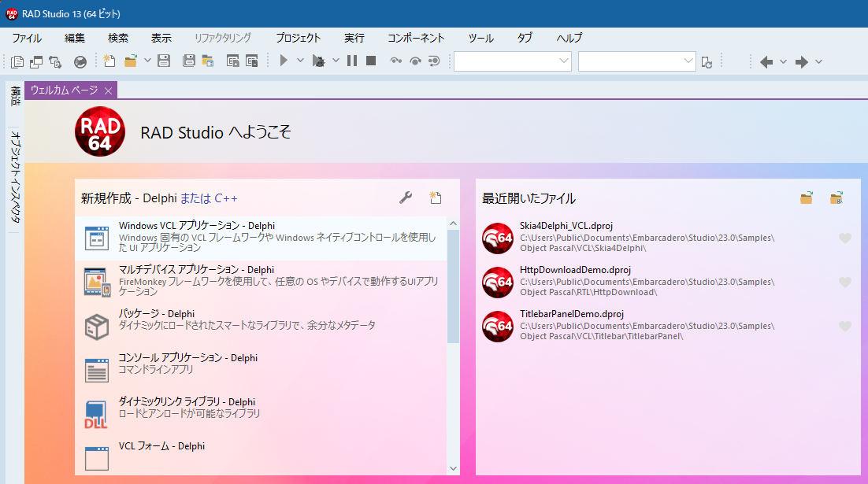Click the Save All double-floppy icon
Image resolution: width=868 pixels, height=484 pixels.
(x=189, y=61)
